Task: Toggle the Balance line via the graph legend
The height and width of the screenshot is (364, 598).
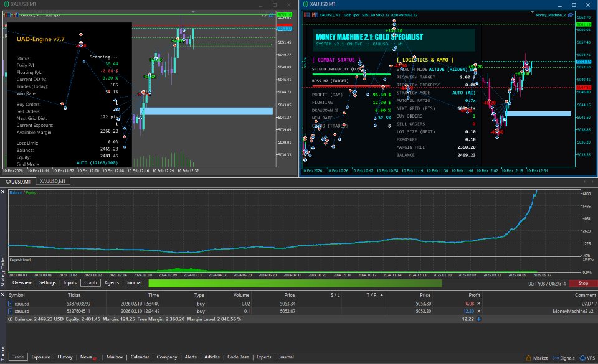Action: tap(16, 192)
